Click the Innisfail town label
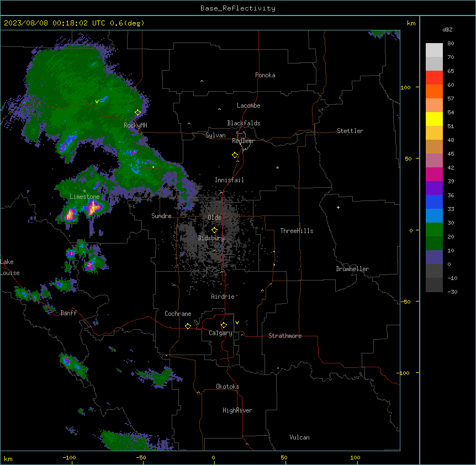The image size is (476, 465). pyautogui.click(x=229, y=180)
